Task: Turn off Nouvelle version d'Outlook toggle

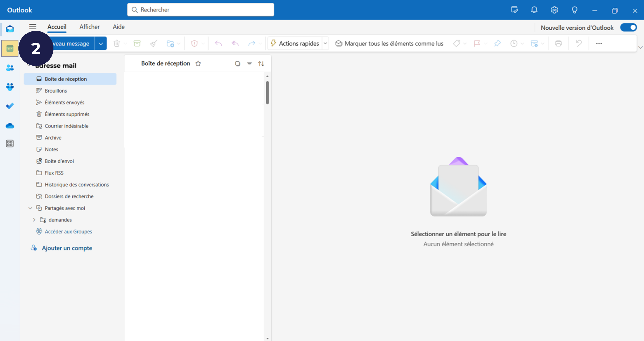Action: tap(628, 27)
